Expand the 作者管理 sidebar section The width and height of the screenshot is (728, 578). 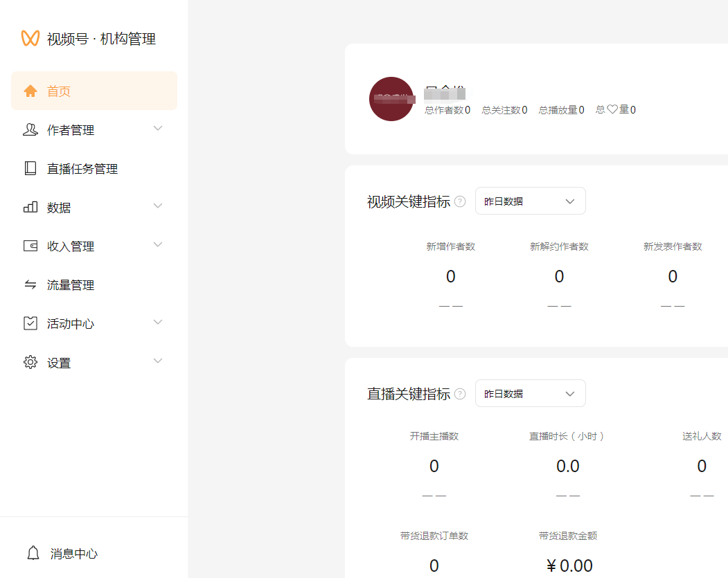coord(158,129)
